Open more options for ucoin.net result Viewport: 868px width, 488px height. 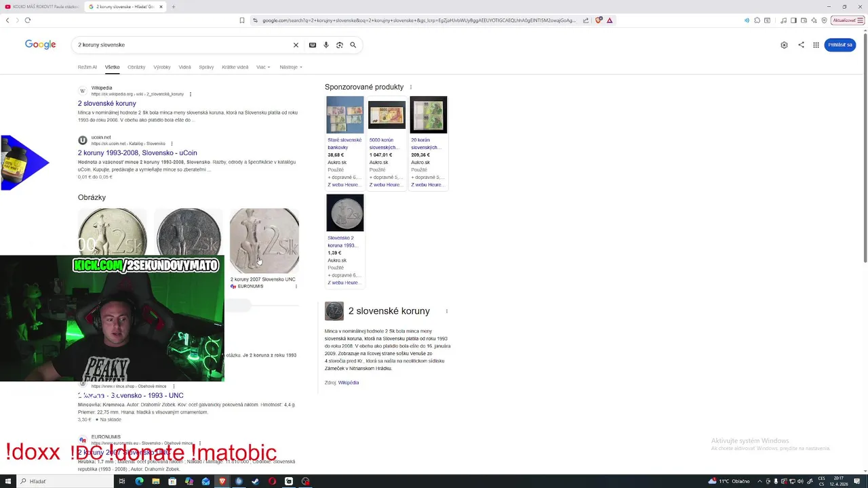coord(172,144)
